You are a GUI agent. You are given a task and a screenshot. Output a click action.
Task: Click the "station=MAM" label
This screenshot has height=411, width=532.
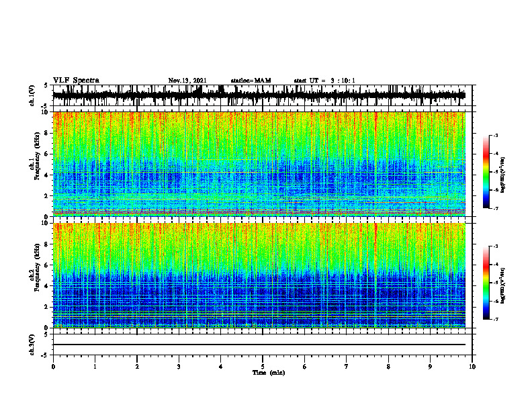click(251, 81)
